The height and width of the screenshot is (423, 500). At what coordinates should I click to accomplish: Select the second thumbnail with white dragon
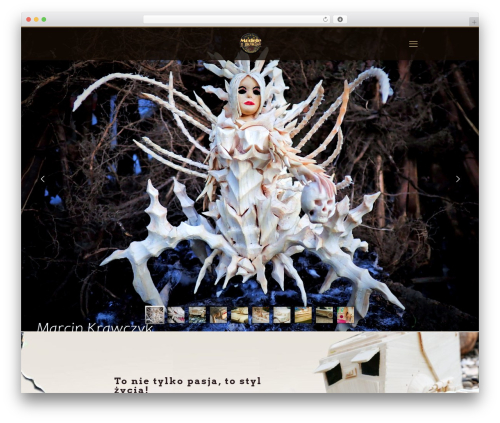click(176, 315)
